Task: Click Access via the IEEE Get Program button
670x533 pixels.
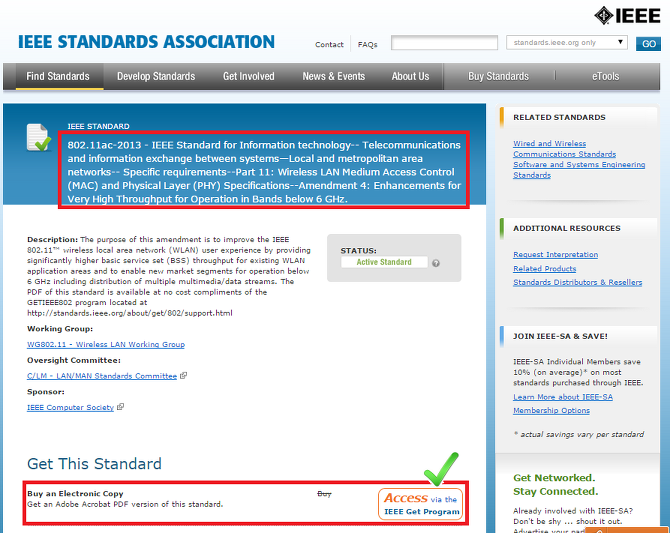Action: [x=421, y=504]
